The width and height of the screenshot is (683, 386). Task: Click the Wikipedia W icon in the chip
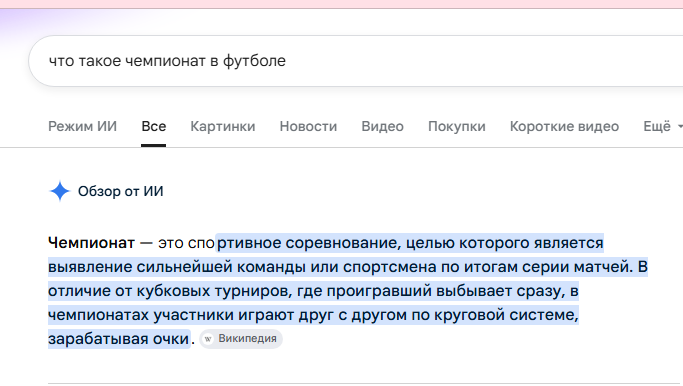208,339
